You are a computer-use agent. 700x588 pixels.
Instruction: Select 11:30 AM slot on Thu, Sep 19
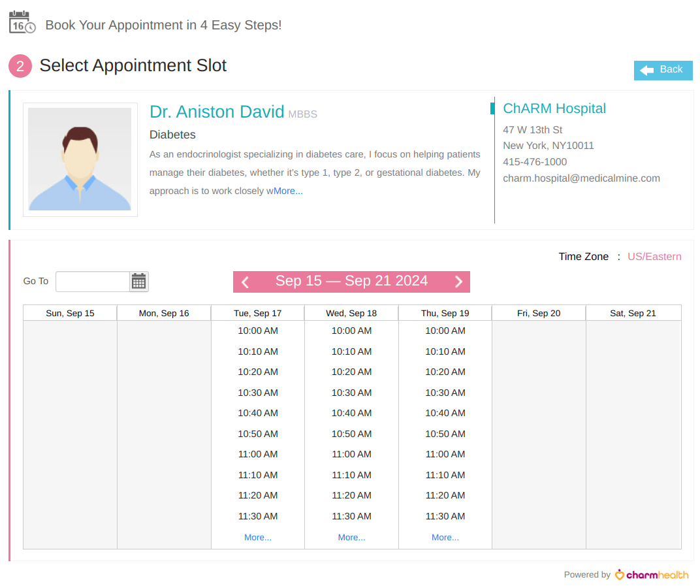(445, 516)
